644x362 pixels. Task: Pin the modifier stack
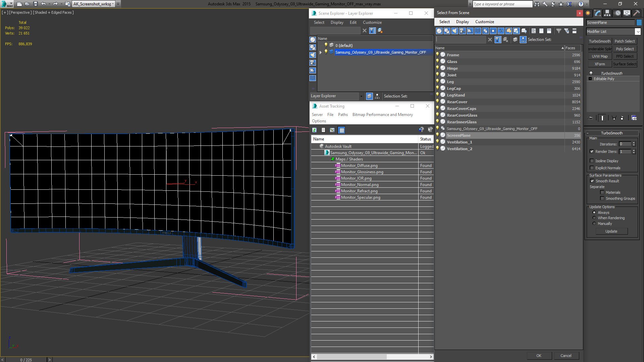[591, 118]
